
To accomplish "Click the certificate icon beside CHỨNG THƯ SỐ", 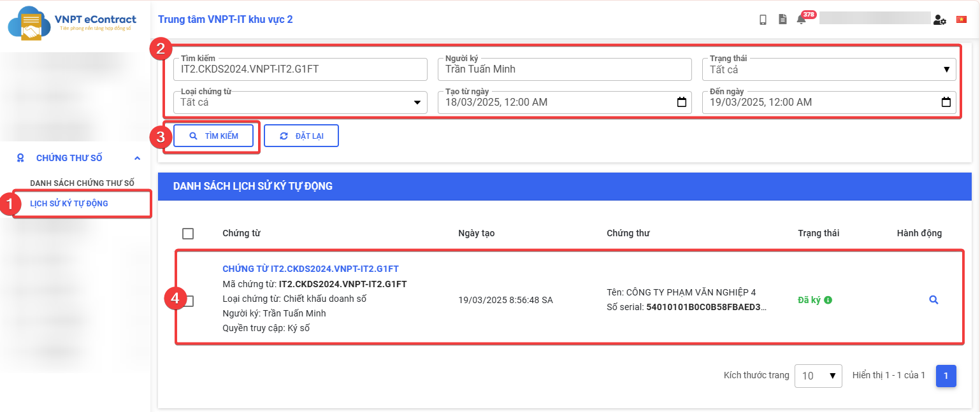I will (x=20, y=158).
